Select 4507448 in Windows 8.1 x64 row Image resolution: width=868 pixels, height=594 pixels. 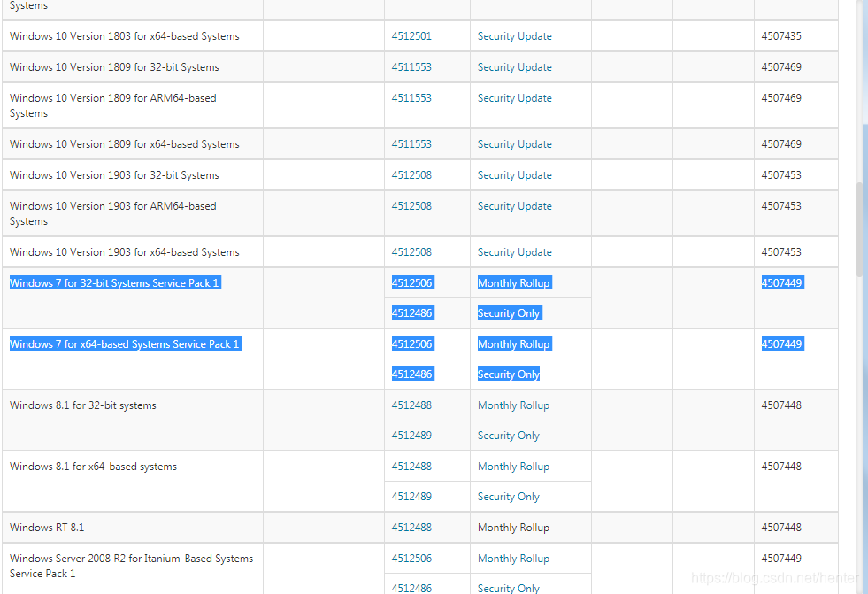(x=781, y=467)
